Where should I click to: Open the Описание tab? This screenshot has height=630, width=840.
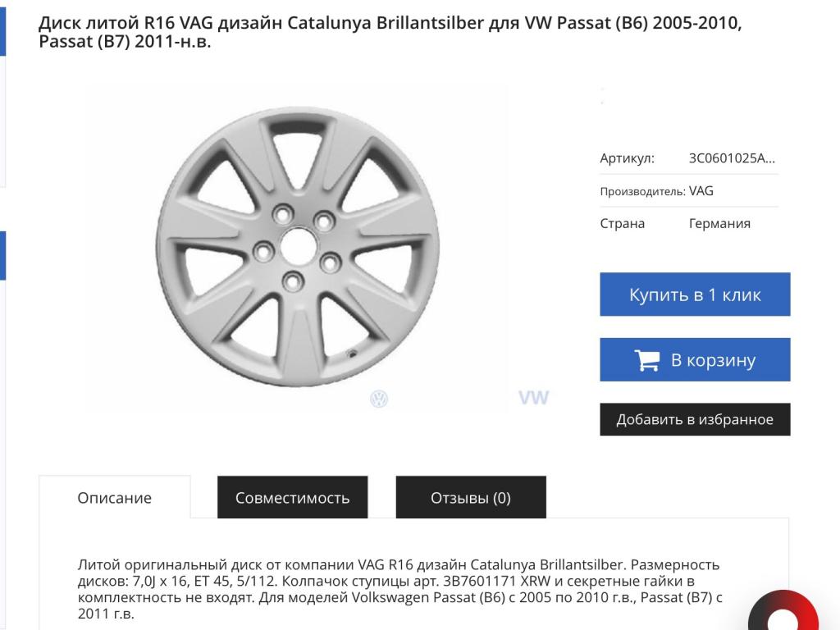click(x=115, y=498)
